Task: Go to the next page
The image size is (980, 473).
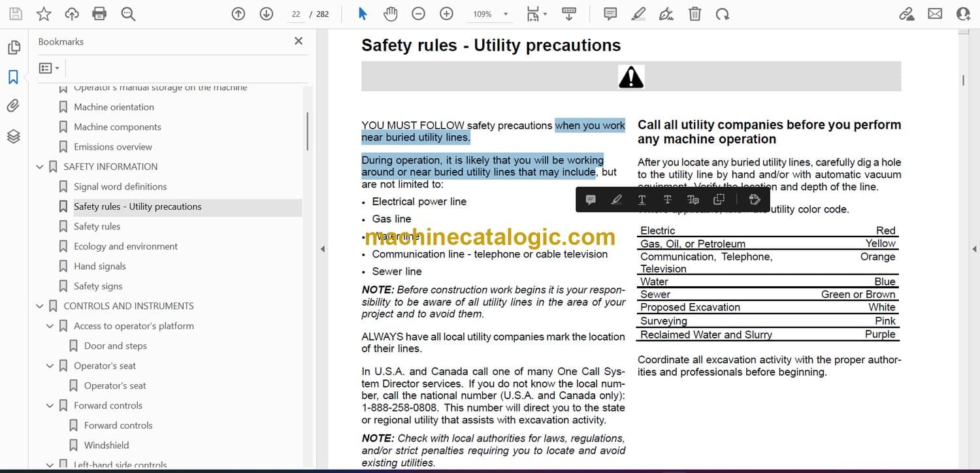Action: click(267, 14)
